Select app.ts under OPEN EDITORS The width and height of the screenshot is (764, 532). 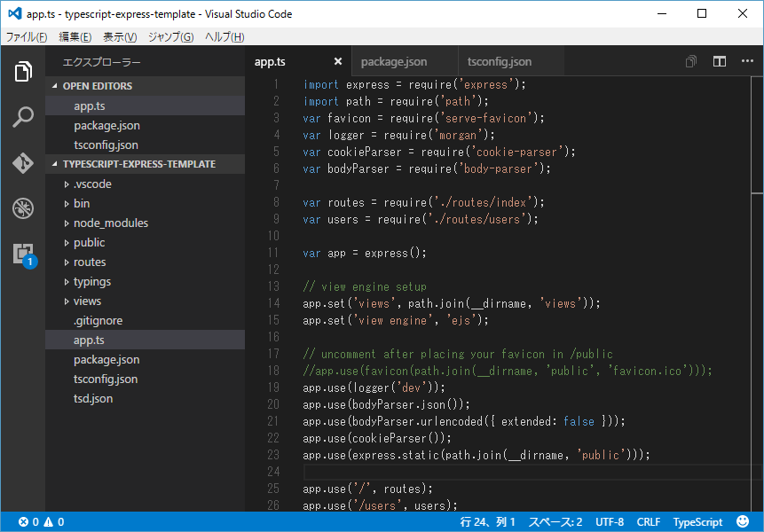[146, 106]
